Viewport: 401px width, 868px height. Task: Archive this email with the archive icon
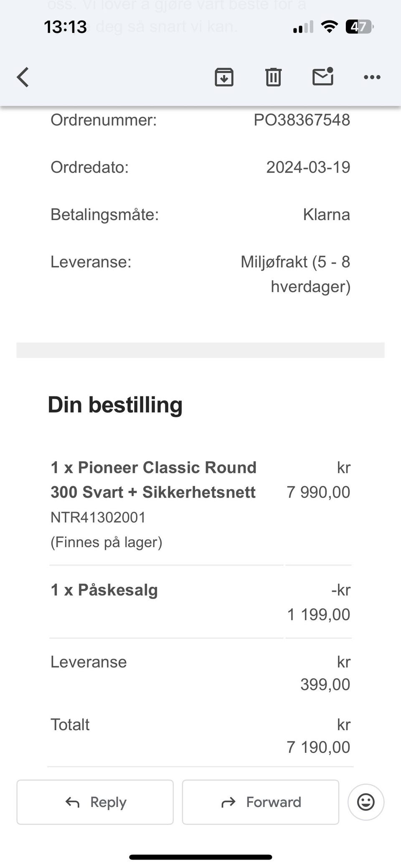pos(224,77)
